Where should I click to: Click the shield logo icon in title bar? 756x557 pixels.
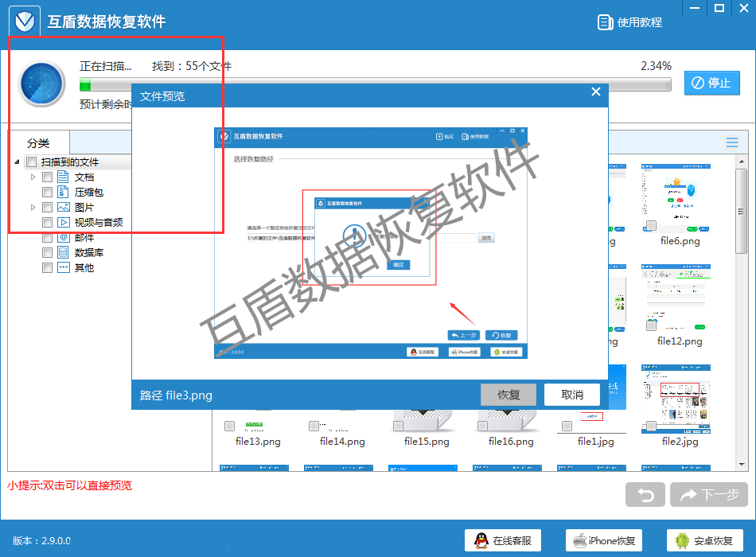tap(25, 21)
